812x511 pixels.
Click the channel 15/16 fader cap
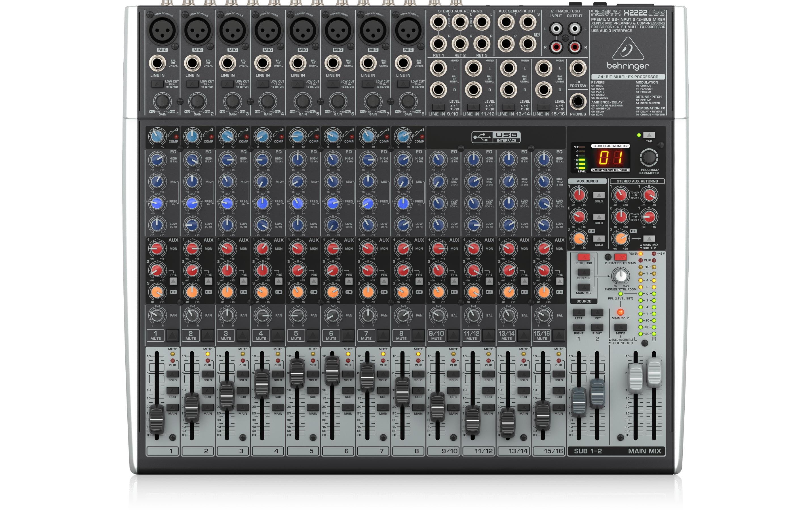[x=543, y=416]
